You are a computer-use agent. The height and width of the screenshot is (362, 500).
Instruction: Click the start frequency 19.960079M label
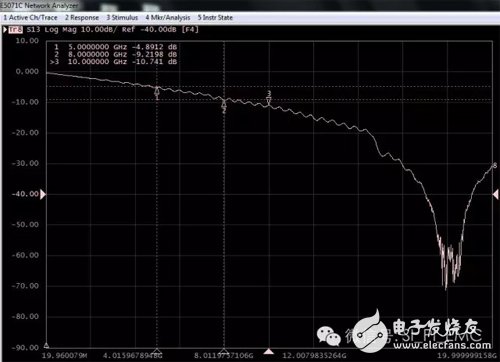pos(64,356)
